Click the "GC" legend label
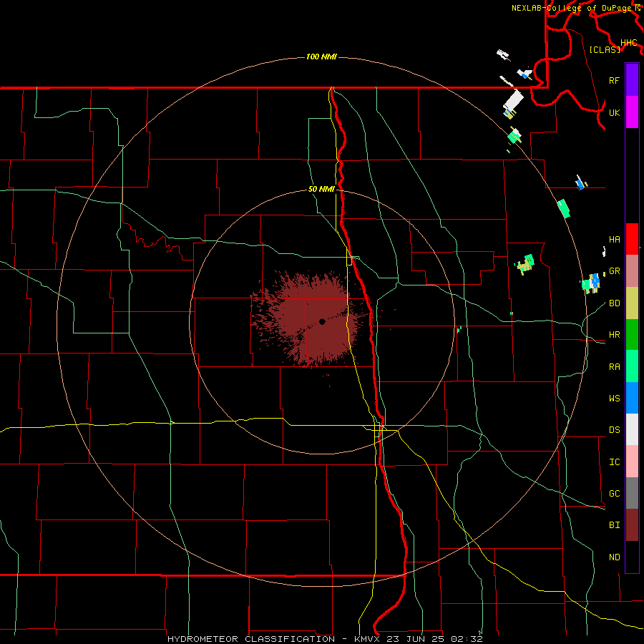 pos(614,493)
